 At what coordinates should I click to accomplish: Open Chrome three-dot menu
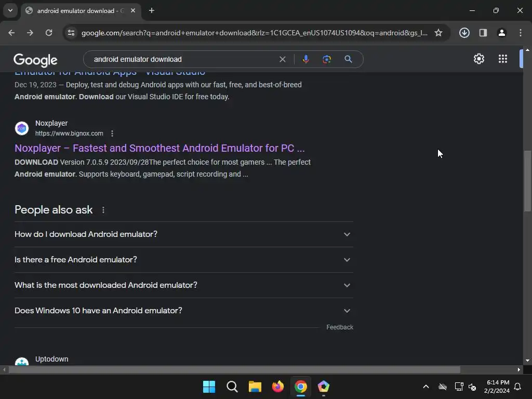point(521,33)
